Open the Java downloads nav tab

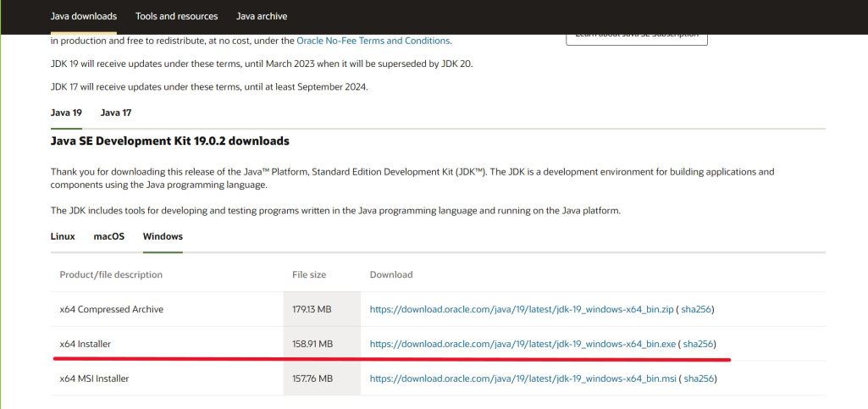pyautogui.click(x=84, y=16)
